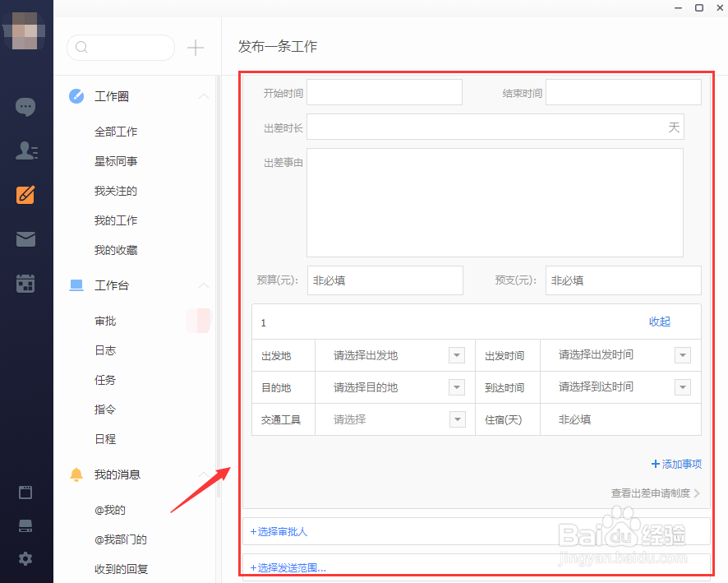Click the 开始时间 start time input field
Screen dimensions: 728x583
[384, 92]
